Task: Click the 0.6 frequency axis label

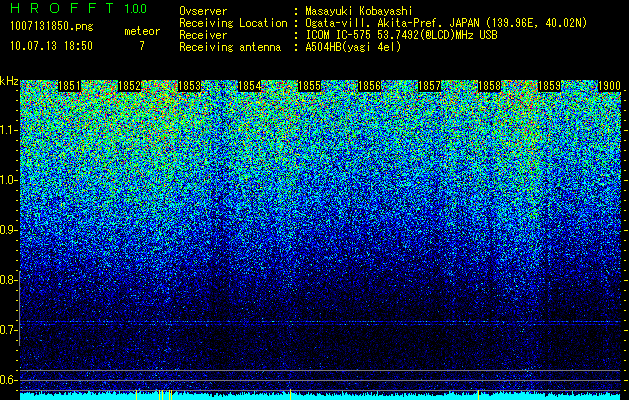Action: point(8,380)
